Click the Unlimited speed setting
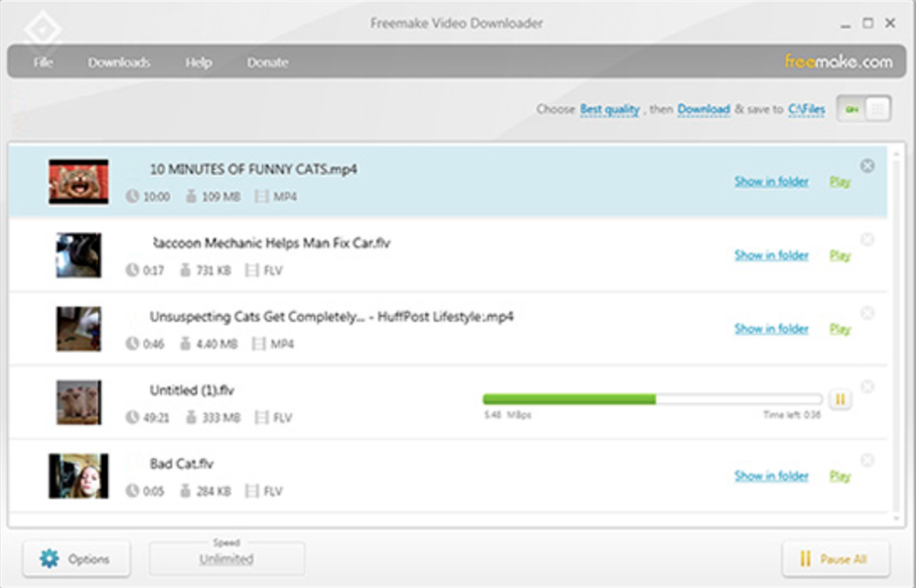Viewport: 916px width, 588px height. (x=226, y=559)
